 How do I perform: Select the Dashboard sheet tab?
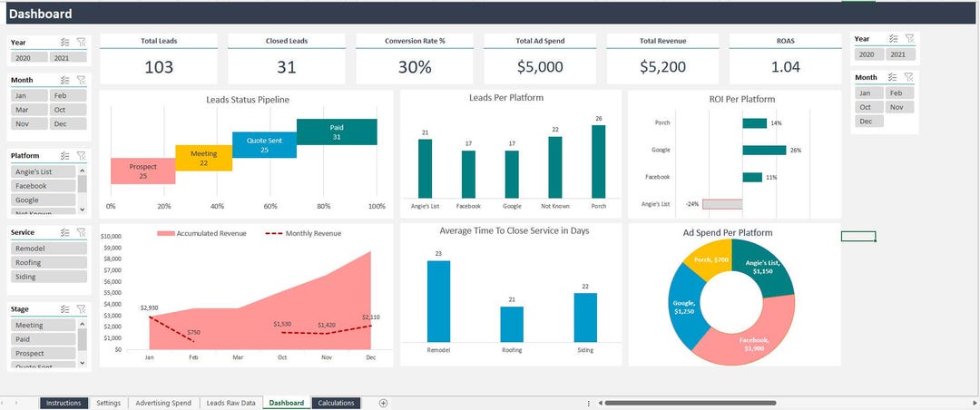(x=286, y=403)
